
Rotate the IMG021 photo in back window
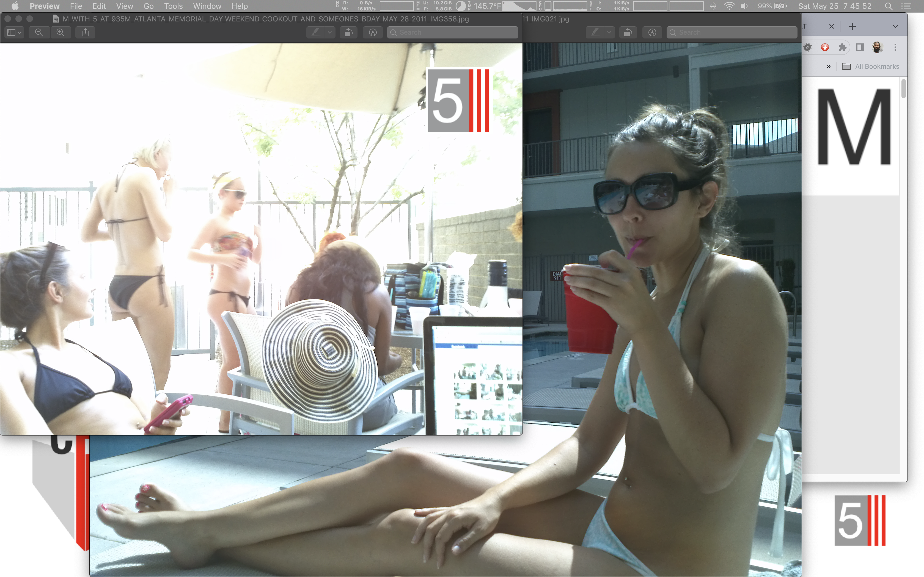(x=628, y=32)
